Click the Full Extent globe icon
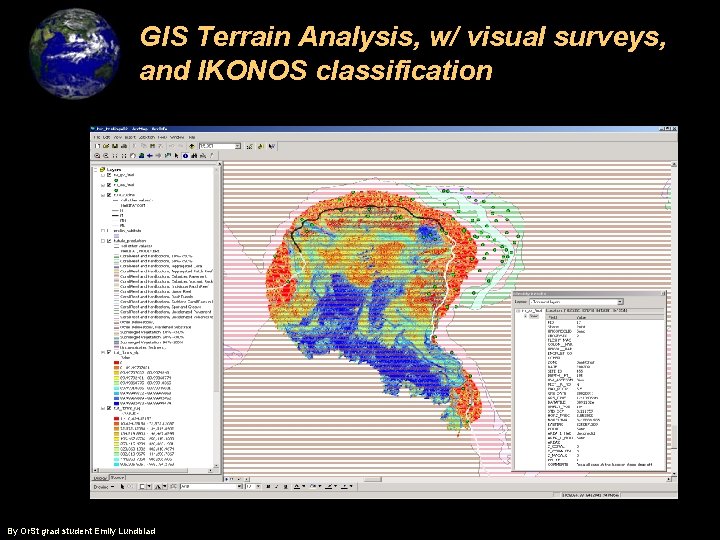The width and height of the screenshot is (720, 540). 141,156
